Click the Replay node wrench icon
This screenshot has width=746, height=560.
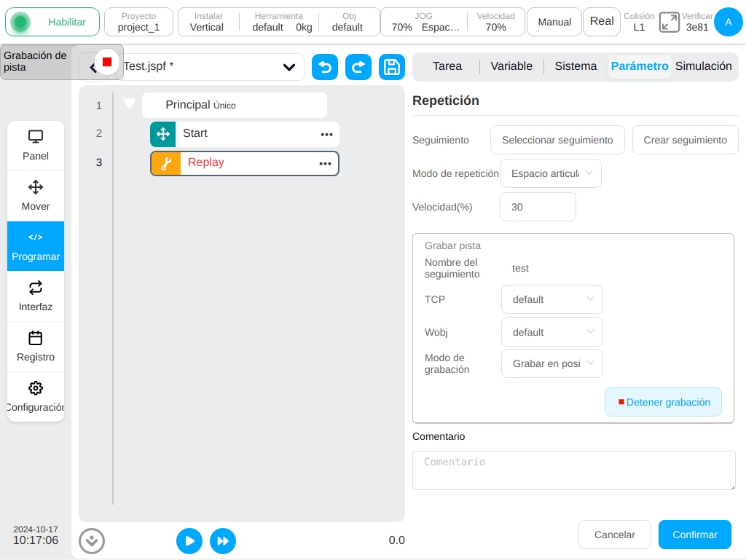(x=166, y=164)
